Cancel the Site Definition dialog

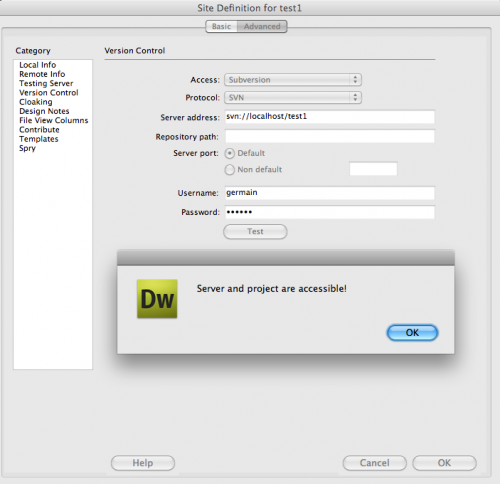click(375, 463)
